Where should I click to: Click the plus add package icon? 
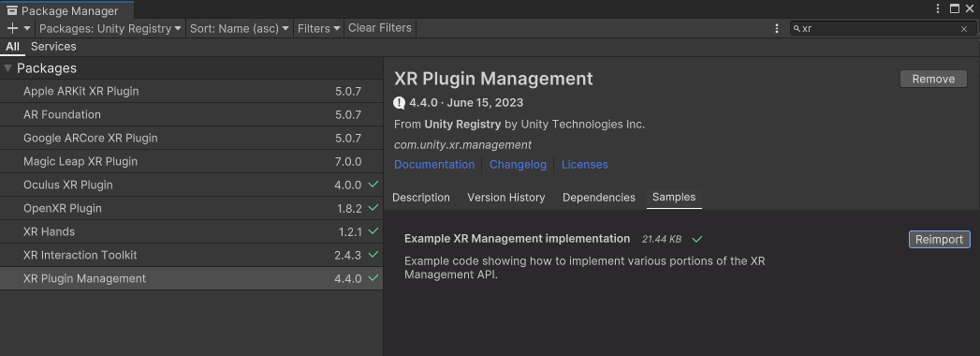pos(12,28)
